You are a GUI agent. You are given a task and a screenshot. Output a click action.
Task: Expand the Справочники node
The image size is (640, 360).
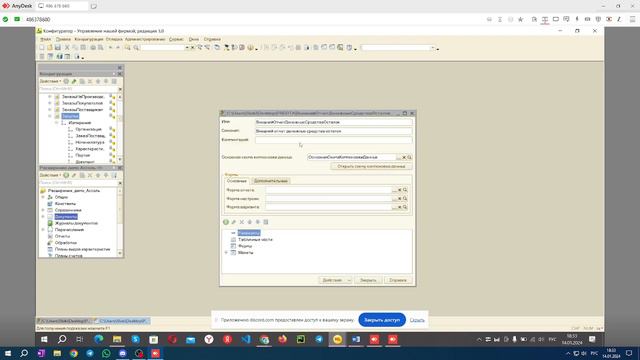pyautogui.click(x=43, y=210)
